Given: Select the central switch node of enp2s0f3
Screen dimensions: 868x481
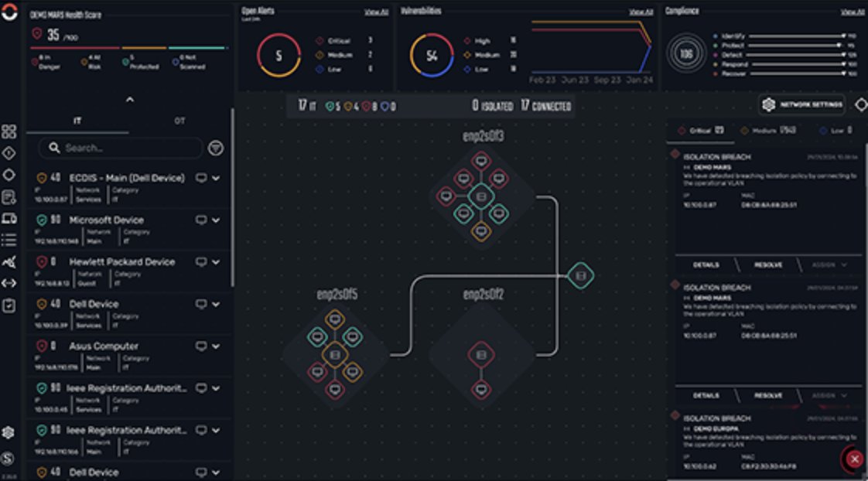Looking at the screenshot, I should [481, 196].
